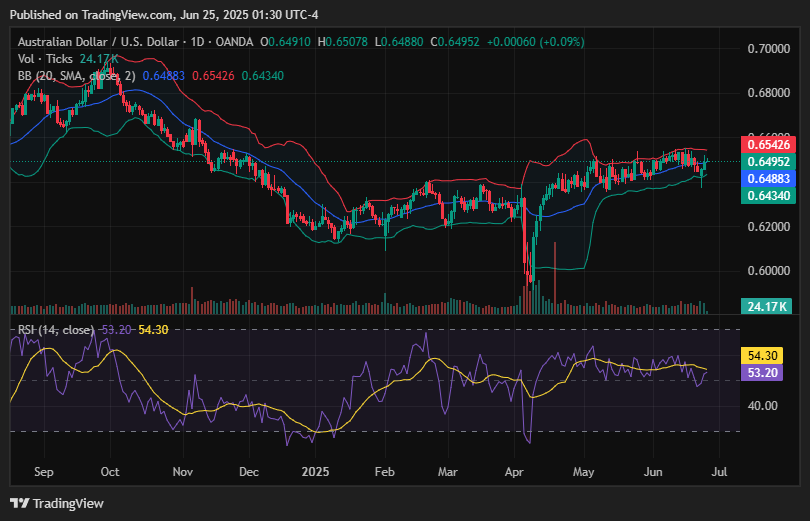Click the high value H0.65078 in header
This screenshot has width=810, height=521.
pyautogui.click(x=342, y=42)
